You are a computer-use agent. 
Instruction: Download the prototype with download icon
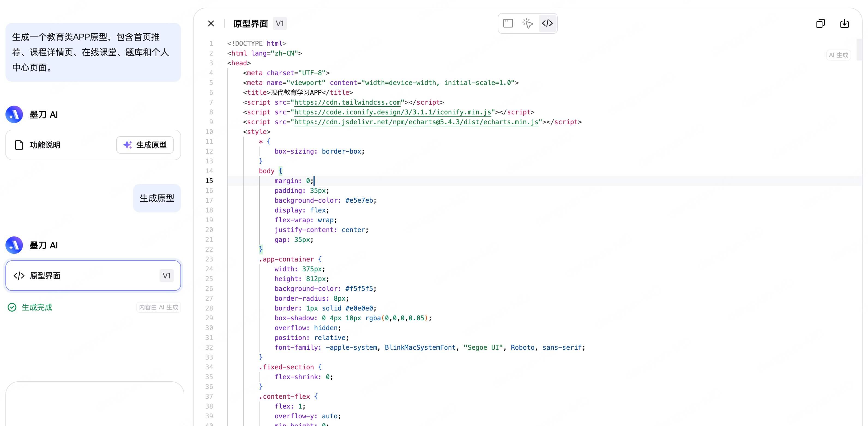click(844, 24)
